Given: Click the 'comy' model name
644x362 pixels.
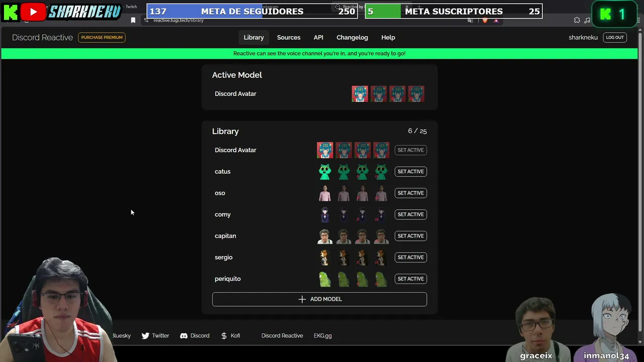Looking at the screenshot, I should click(x=222, y=215).
